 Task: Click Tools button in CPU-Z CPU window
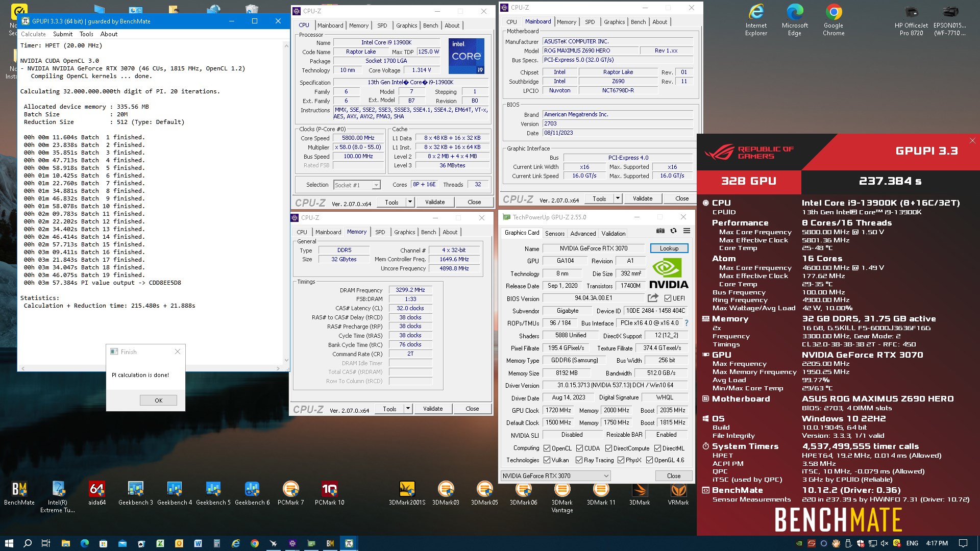pyautogui.click(x=391, y=202)
